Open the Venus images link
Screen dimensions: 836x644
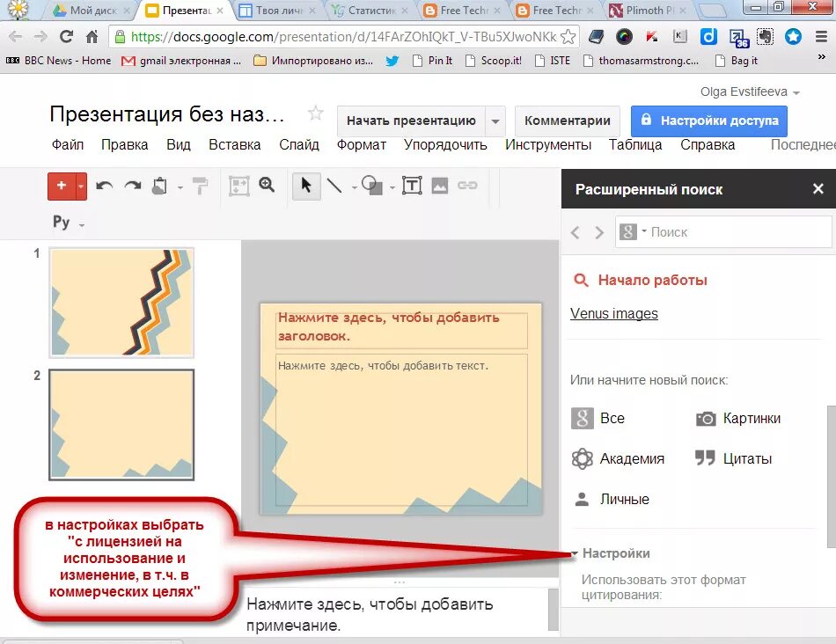613,313
